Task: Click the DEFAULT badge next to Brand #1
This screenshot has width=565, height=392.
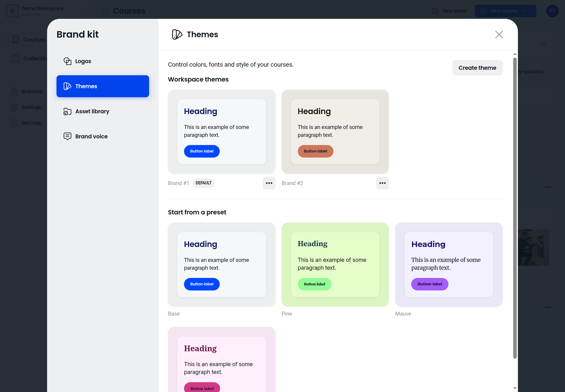Action: [x=203, y=183]
